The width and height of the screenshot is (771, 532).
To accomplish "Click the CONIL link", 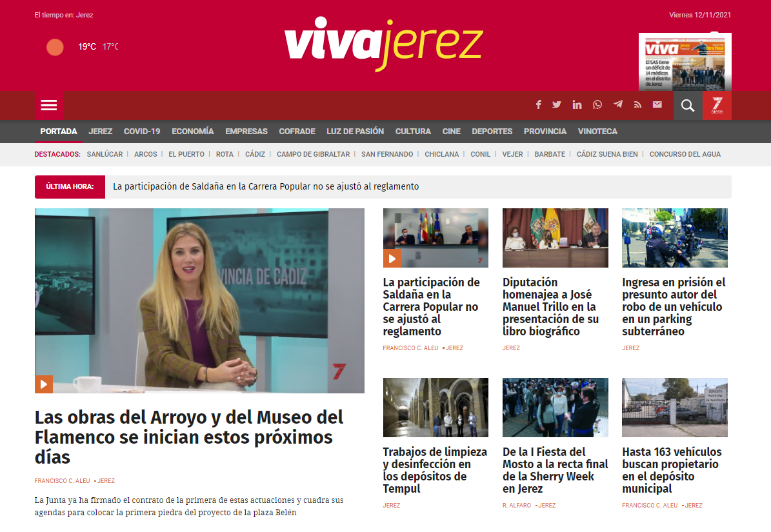I will (x=481, y=154).
